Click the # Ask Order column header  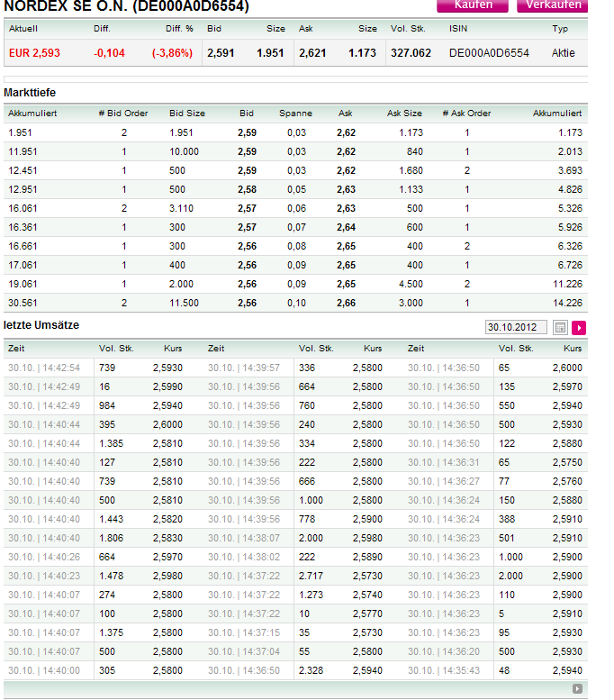click(x=466, y=114)
